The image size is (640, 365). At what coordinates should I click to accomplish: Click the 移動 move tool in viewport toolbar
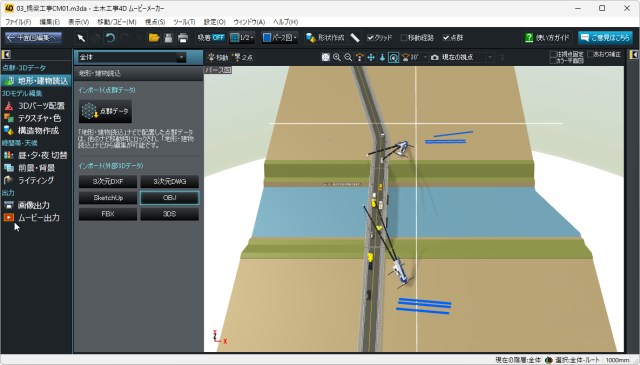(218, 58)
